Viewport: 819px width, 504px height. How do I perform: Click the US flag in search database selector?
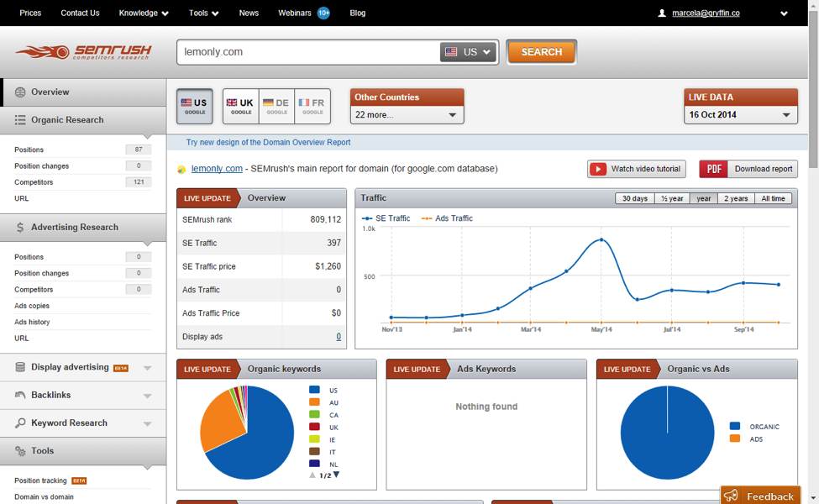pyautogui.click(x=451, y=52)
